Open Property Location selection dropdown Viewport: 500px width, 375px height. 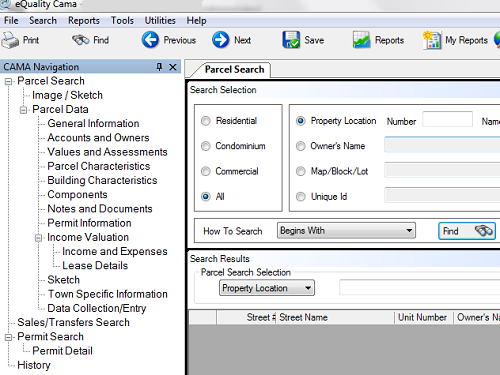click(267, 288)
